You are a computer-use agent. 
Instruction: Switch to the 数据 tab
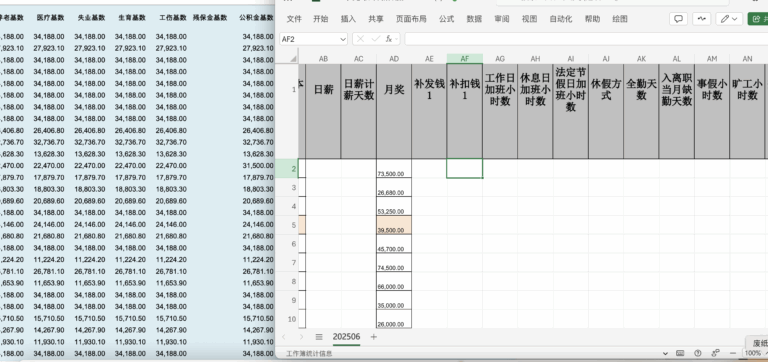tap(474, 19)
